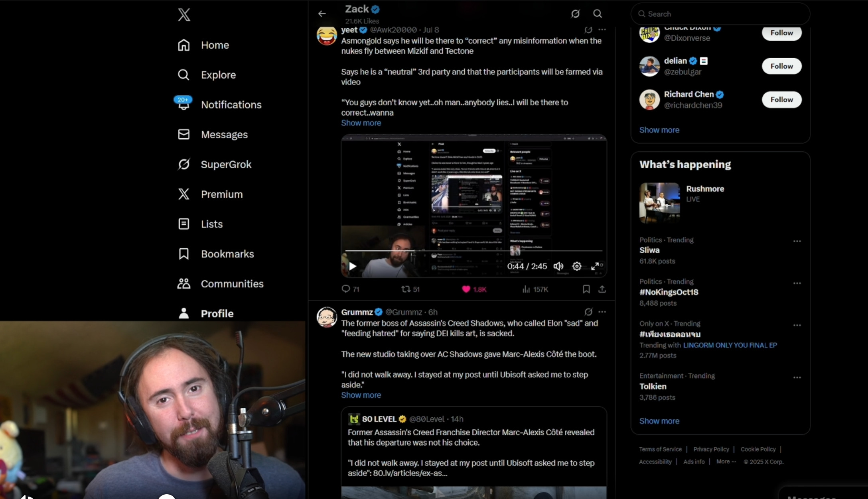Open video settings gear
Viewport: 868px width, 499px height.
click(577, 266)
